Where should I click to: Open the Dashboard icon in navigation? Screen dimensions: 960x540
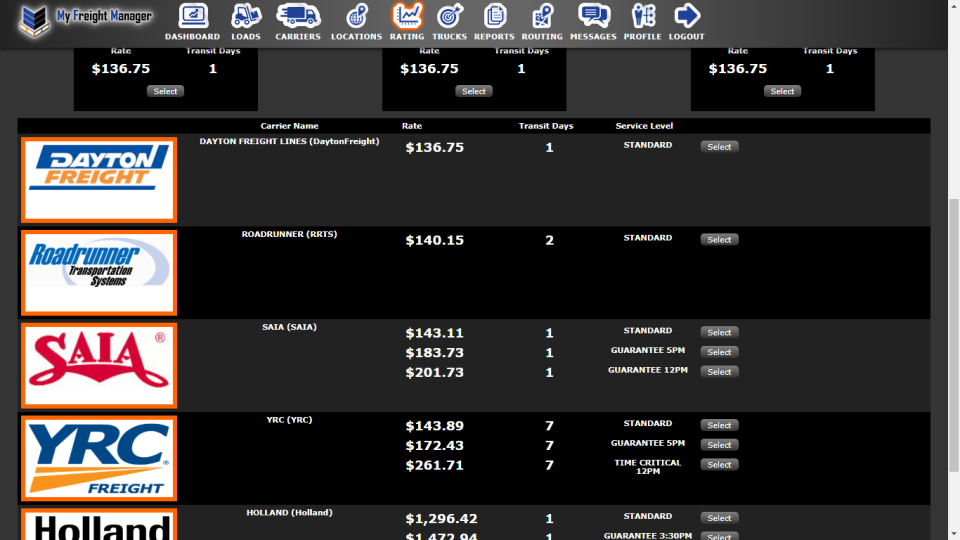click(193, 16)
